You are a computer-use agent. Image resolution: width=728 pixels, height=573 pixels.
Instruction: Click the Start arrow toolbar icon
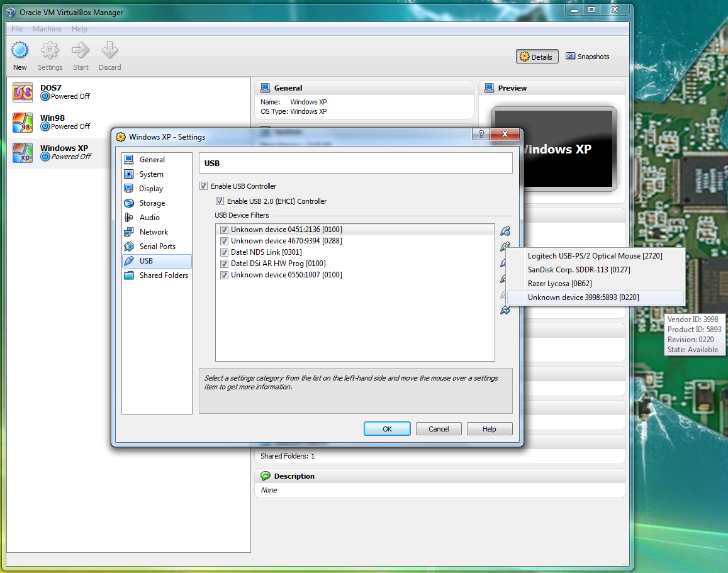coord(81,50)
